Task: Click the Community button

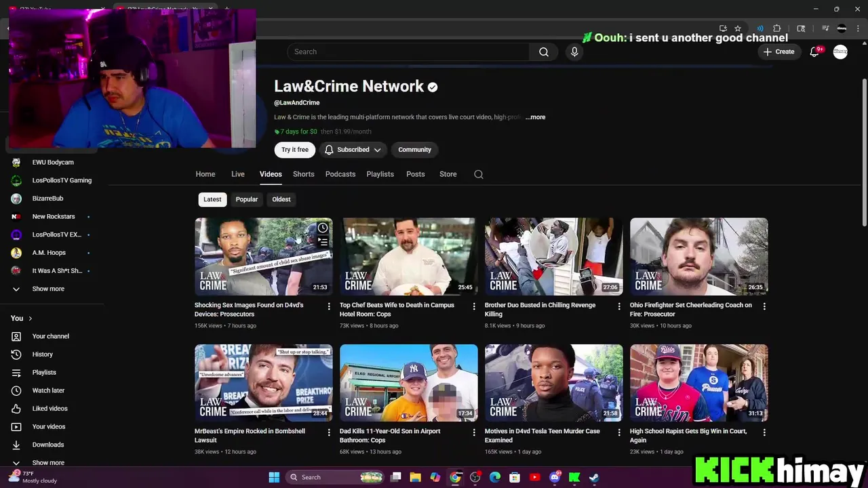Action: pyautogui.click(x=414, y=150)
